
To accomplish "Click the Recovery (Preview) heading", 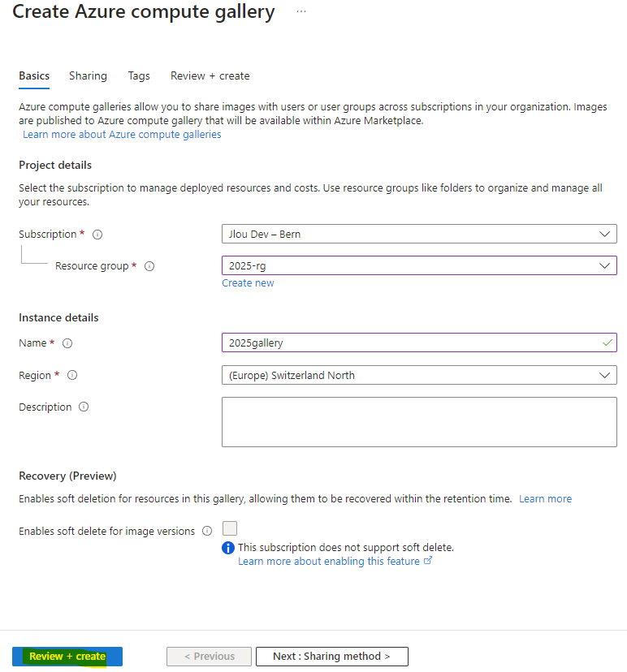I will click(67, 476).
